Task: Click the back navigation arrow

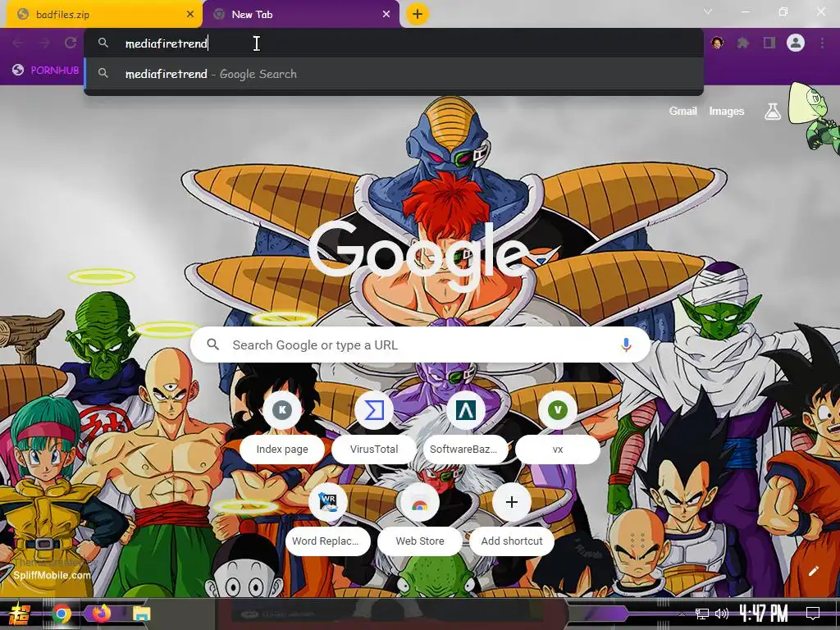Action: (18, 43)
